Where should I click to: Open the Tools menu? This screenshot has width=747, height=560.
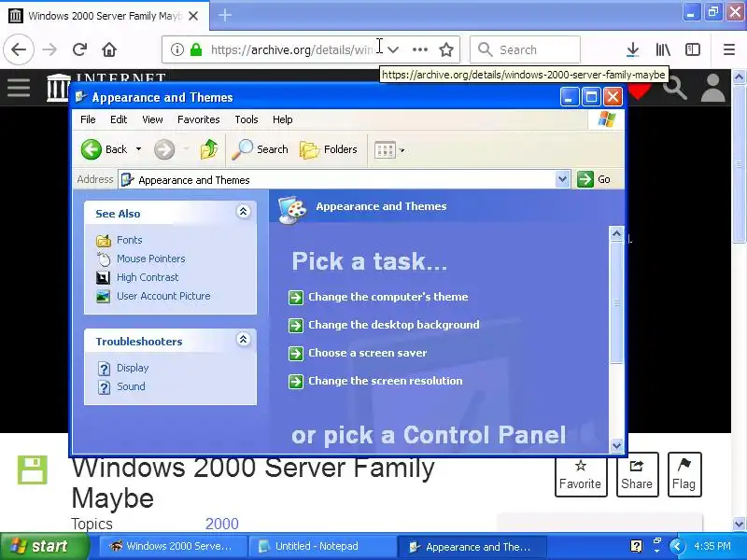point(247,119)
